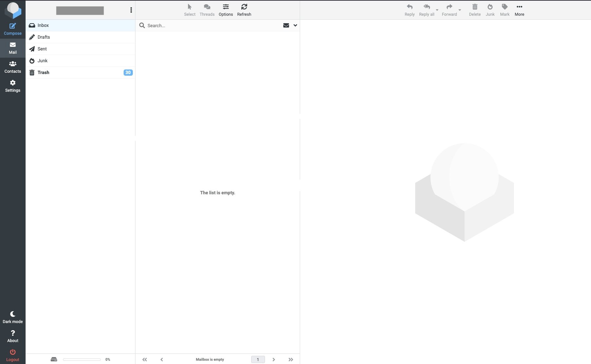Screen dimensions: 591x364
Task: Jump to the last page
Action: point(291,359)
